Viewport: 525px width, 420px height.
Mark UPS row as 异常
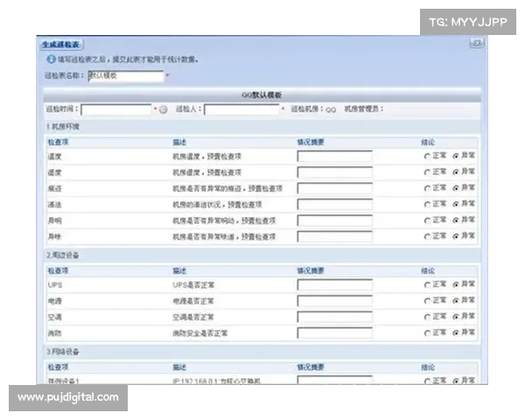(456, 284)
